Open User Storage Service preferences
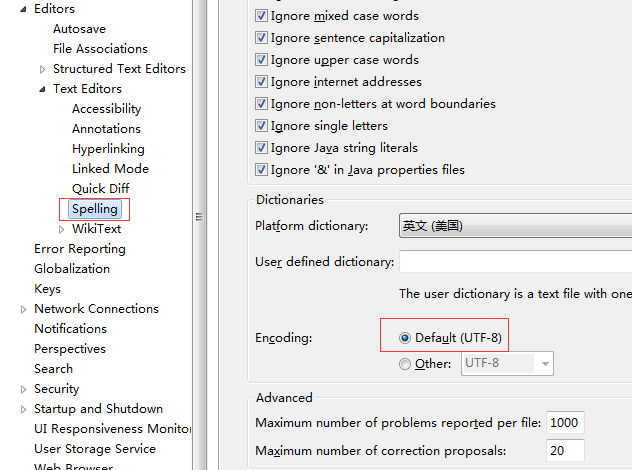 [95, 449]
